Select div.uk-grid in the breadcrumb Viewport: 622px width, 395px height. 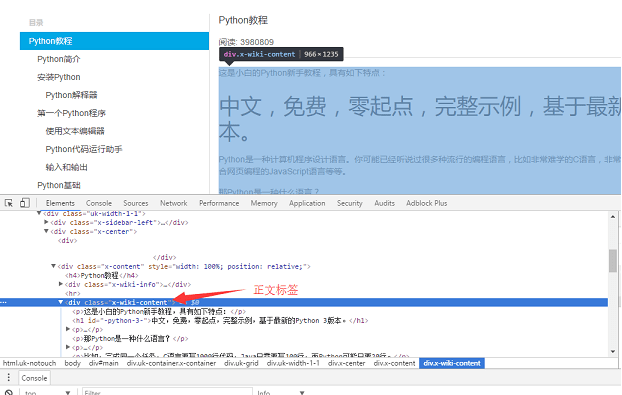click(241, 363)
